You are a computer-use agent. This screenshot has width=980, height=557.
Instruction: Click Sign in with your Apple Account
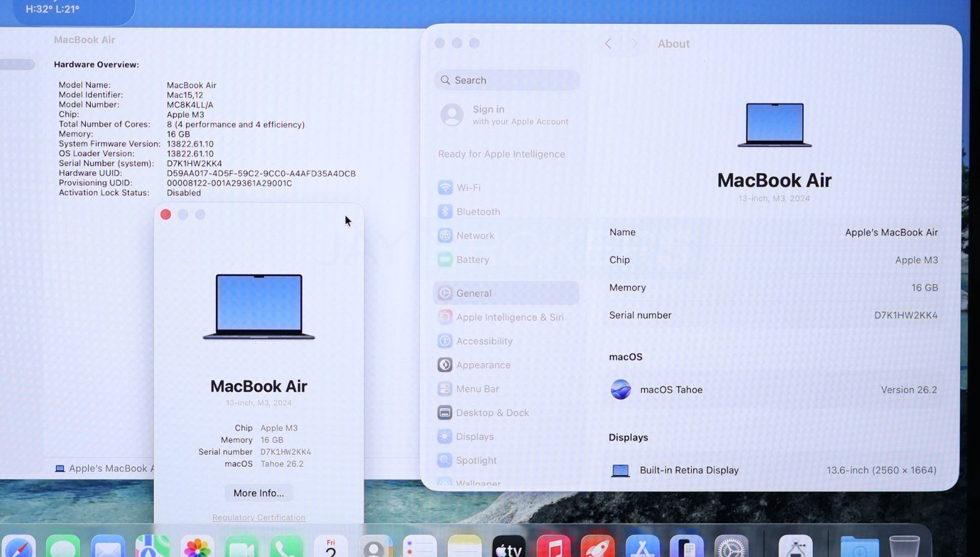pyautogui.click(x=505, y=114)
